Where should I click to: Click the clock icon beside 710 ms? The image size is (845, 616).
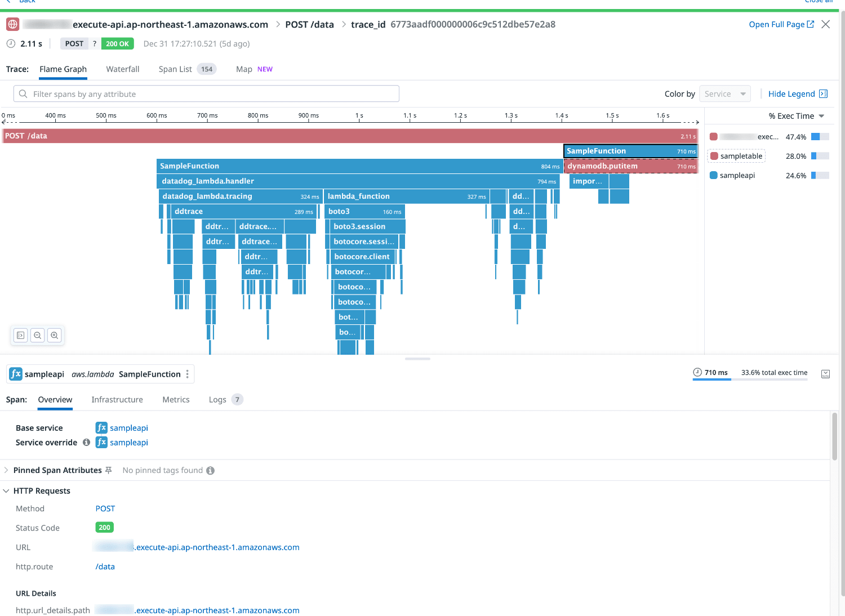click(697, 372)
